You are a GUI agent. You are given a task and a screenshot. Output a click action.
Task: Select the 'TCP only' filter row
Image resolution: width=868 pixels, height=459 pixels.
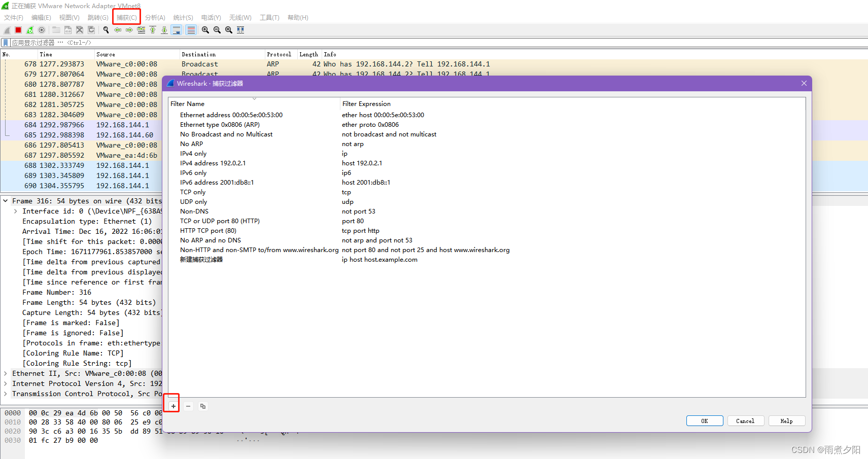pyautogui.click(x=193, y=192)
